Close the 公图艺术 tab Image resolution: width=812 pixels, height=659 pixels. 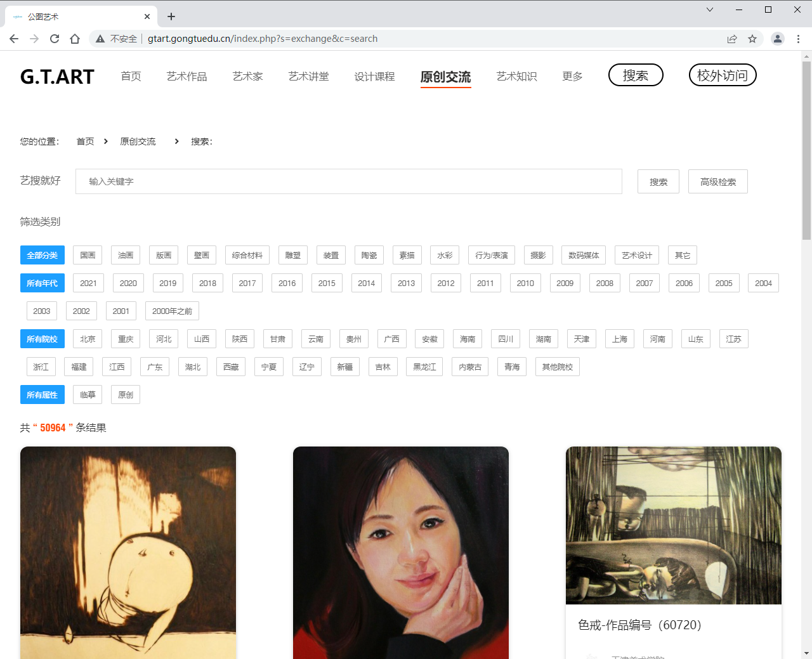(147, 16)
